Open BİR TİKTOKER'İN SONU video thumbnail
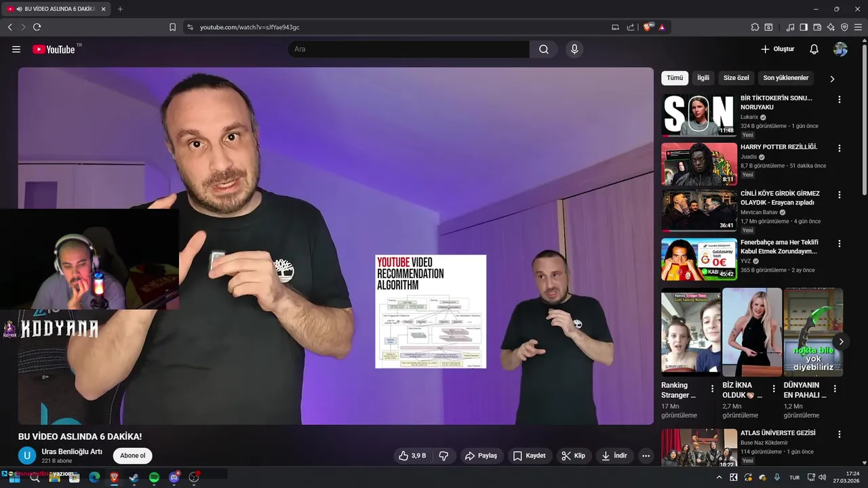This screenshot has height=488, width=868. (x=699, y=115)
